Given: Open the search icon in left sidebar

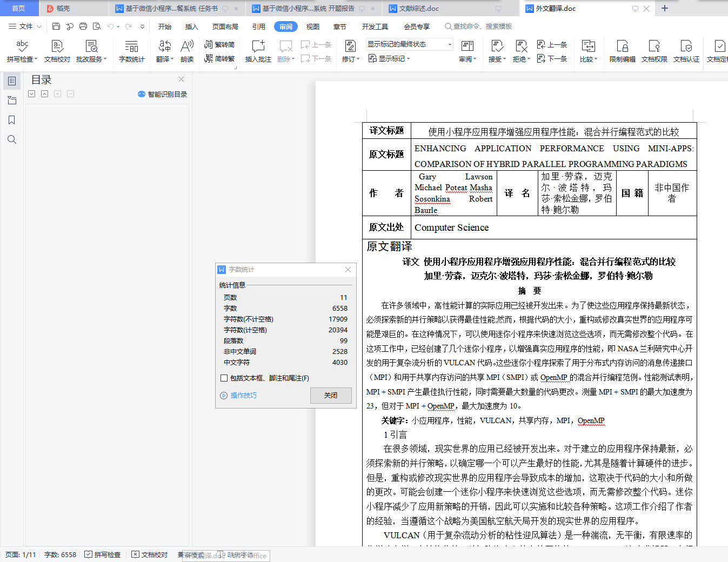Looking at the screenshot, I should click(12, 139).
